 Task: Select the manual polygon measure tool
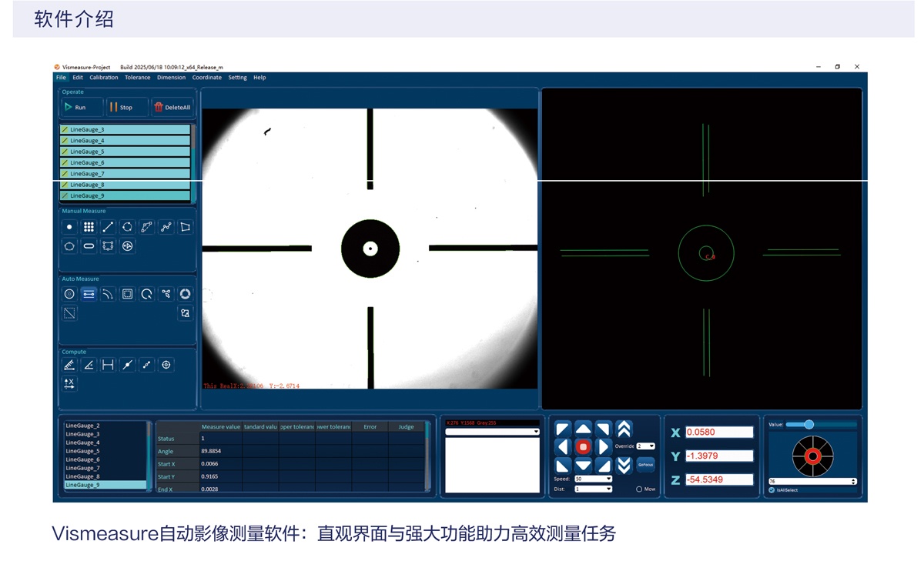(x=185, y=227)
